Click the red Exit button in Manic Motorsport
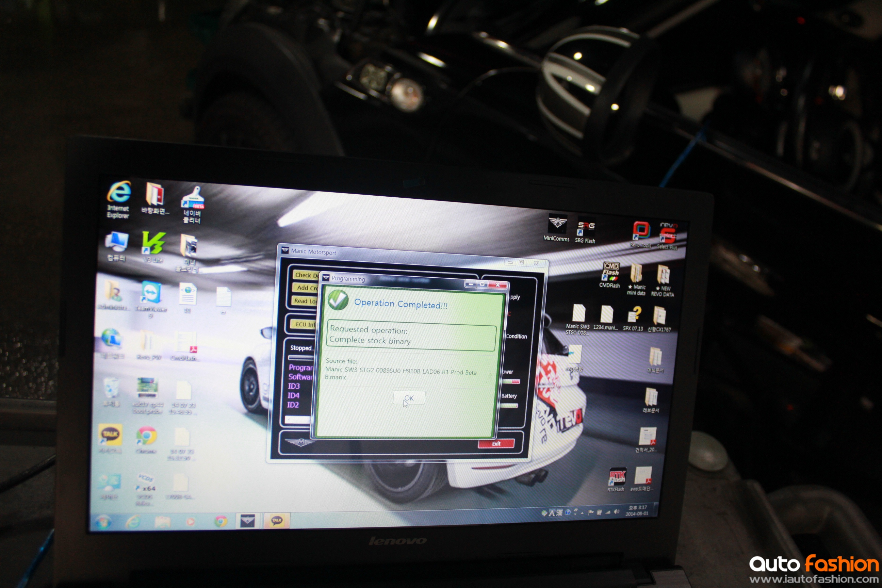 click(x=496, y=444)
